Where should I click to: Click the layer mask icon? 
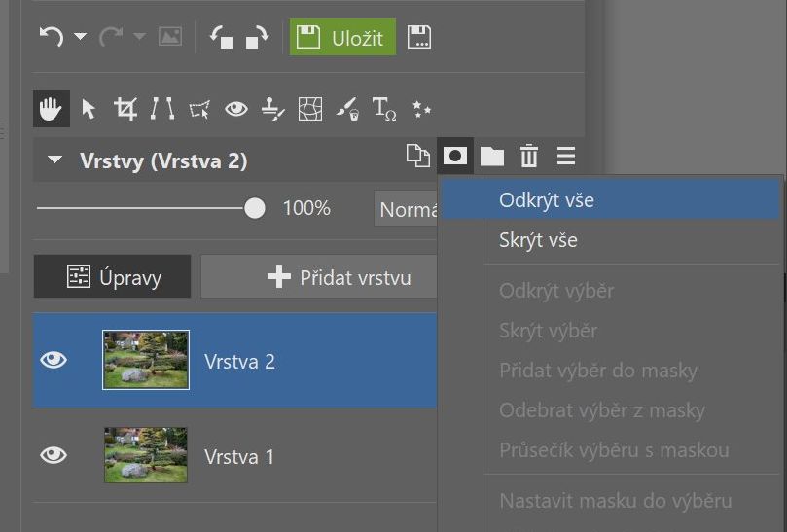point(455,156)
